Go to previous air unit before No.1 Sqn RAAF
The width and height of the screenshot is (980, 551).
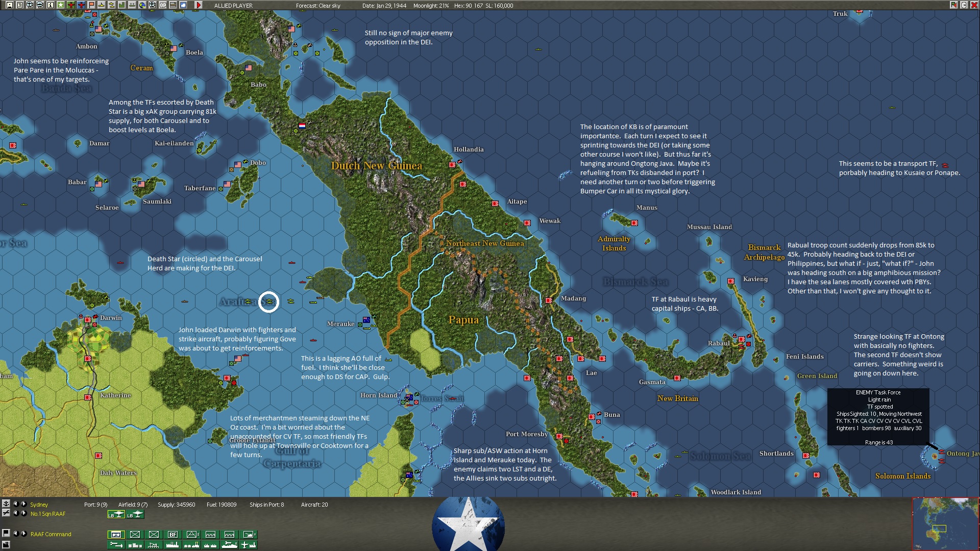point(16,513)
